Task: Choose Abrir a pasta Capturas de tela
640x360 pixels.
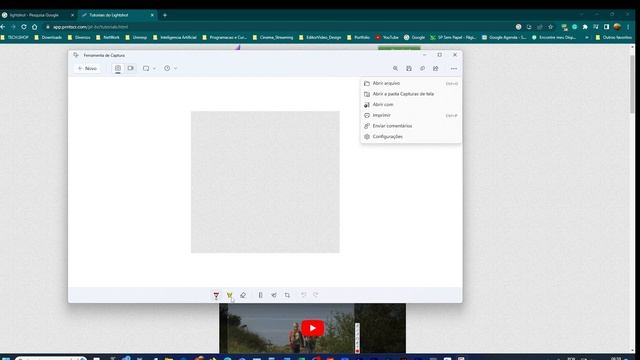Action: (411, 94)
